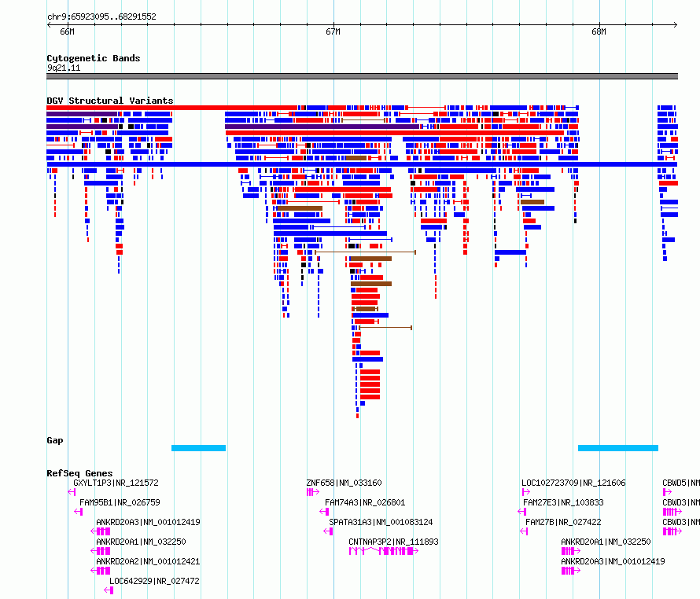The width and height of the screenshot is (700, 599).
Task: Select the gray 9q21.11 cytogenetic band bar
Action: point(362,76)
